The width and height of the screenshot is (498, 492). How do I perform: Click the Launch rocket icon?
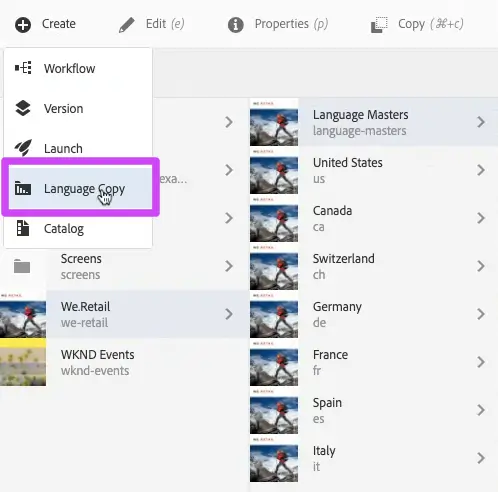(23, 148)
